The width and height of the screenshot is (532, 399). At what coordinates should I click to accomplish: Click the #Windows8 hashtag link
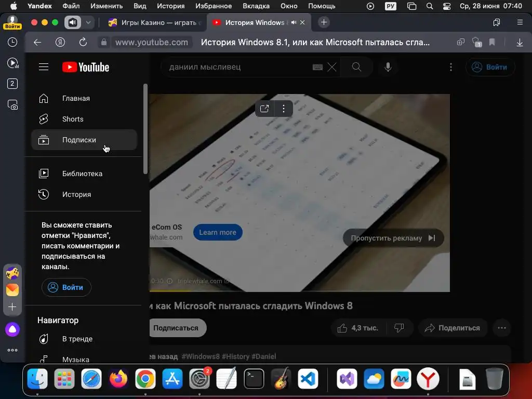(201, 356)
